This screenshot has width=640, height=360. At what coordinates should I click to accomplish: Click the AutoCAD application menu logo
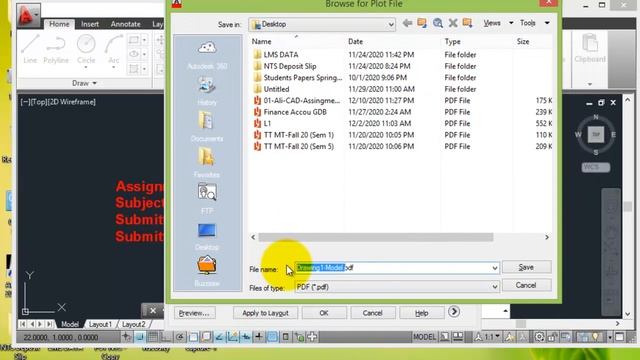point(28,15)
